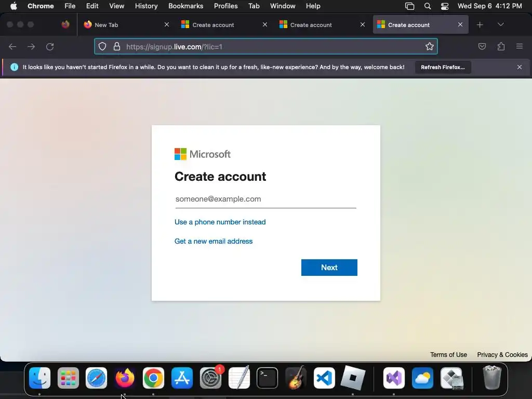Expand the list all tabs chevron
This screenshot has width=532, height=399.
tap(500, 24)
